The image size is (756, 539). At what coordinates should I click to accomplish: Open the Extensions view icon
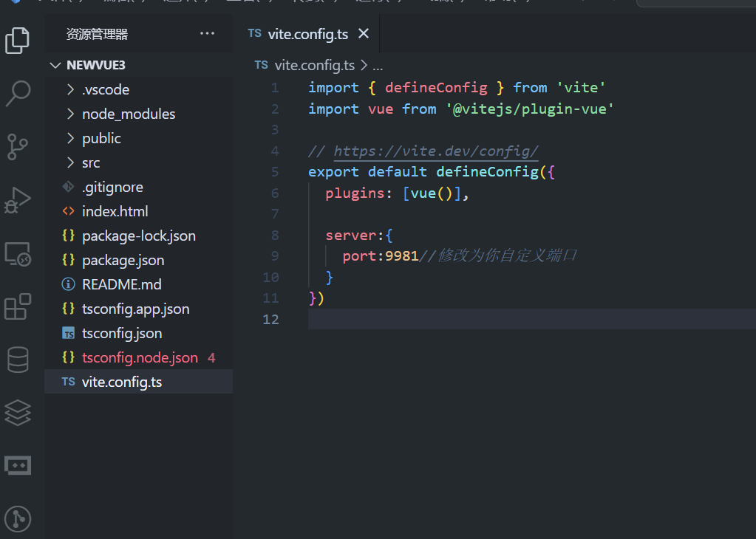(18, 306)
